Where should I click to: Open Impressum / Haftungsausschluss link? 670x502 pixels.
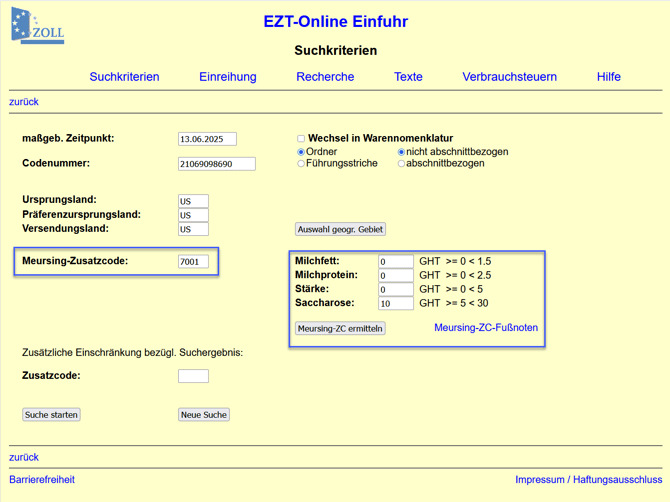[x=588, y=479]
